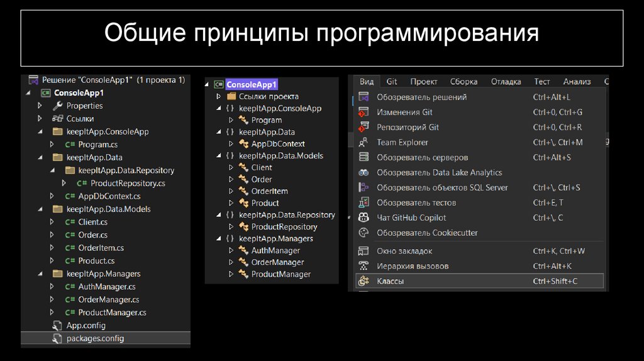Expand Ссылки проекта in class view

pyautogui.click(x=219, y=96)
